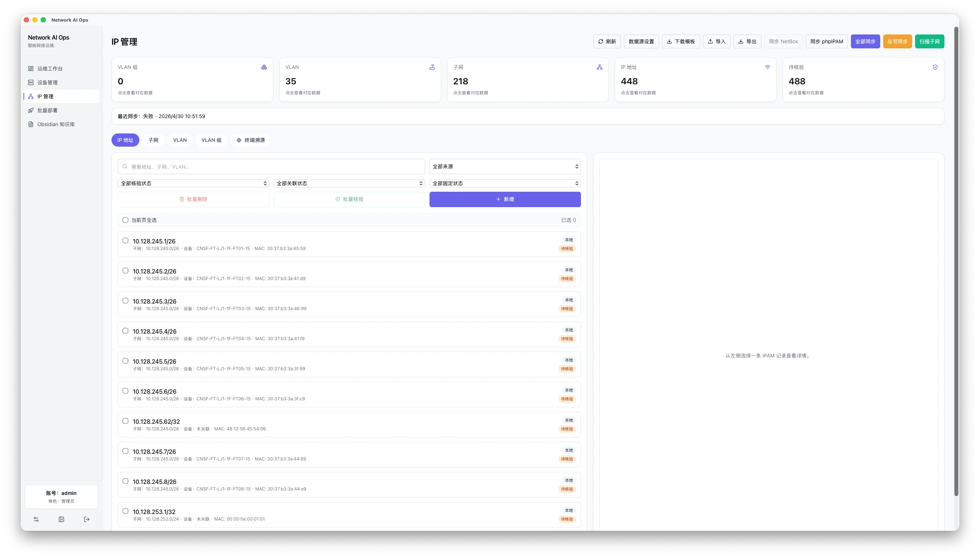Open the 批量部署 rocket icon
The image size is (980, 558).
coord(31,110)
